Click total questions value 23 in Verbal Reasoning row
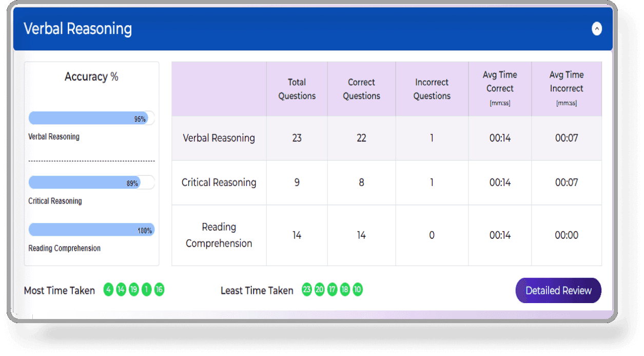The height and width of the screenshot is (356, 644). pyautogui.click(x=297, y=138)
